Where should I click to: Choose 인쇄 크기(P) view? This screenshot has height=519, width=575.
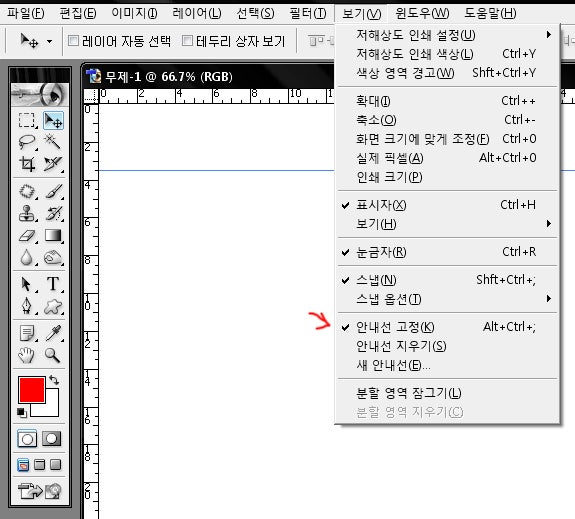click(x=447, y=177)
